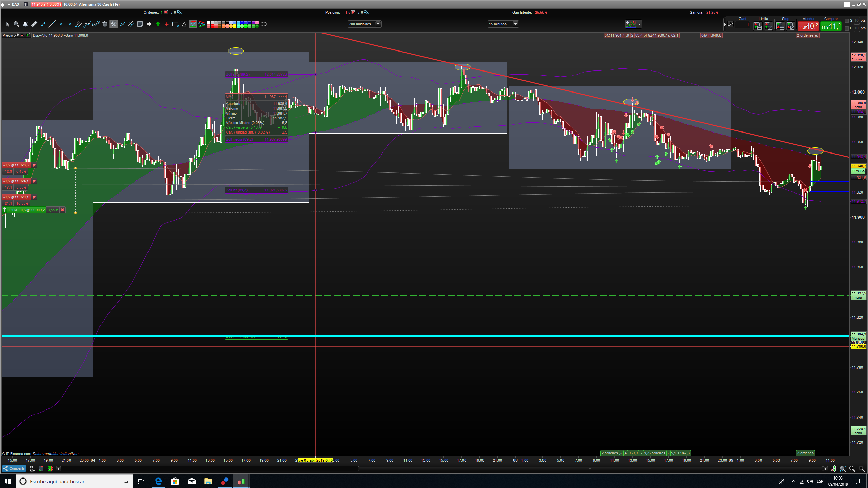Viewport: 868px width, 488px height.
Task: Select the magnifying glass zoom tool
Action: (16, 24)
